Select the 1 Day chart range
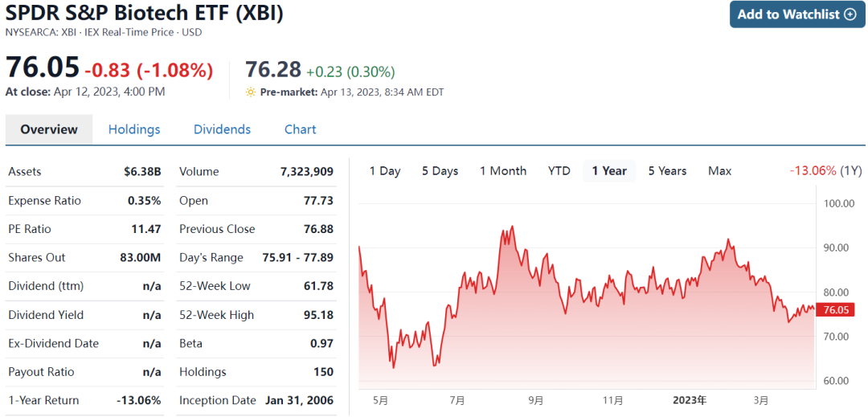The image size is (868, 417). point(384,171)
